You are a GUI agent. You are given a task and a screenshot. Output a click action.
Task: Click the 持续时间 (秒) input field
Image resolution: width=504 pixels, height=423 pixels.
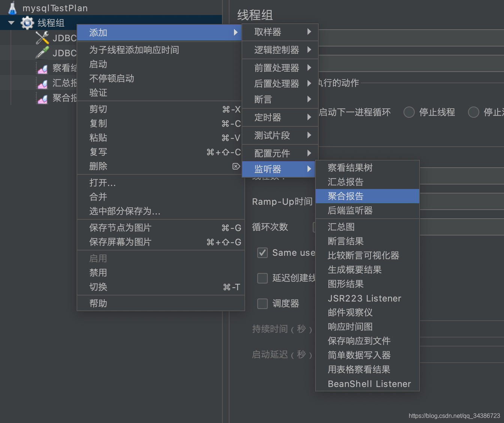pyautogui.click(x=462, y=329)
